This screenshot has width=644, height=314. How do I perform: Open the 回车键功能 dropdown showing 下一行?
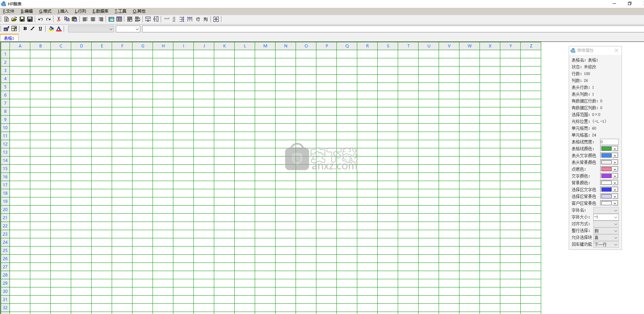click(x=606, y=244)
